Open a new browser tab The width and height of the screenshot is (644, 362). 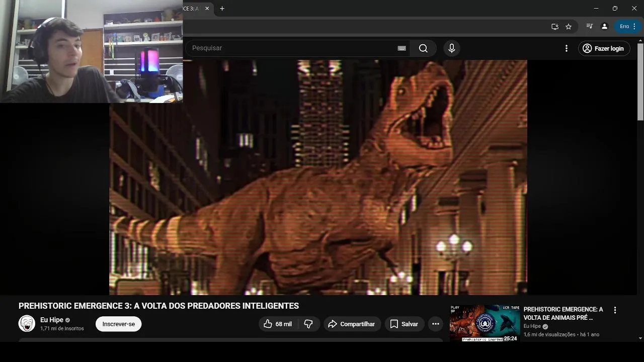click(222, 9)
